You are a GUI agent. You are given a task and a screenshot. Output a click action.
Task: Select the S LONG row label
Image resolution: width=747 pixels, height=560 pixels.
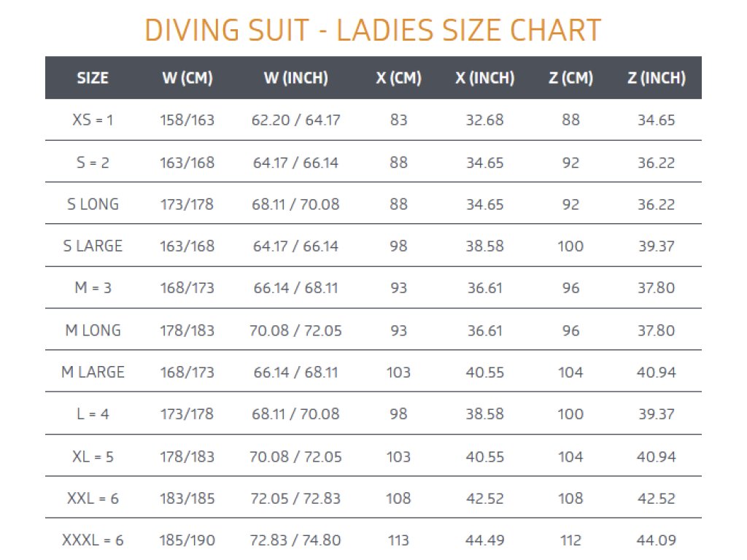pos(93,204)
